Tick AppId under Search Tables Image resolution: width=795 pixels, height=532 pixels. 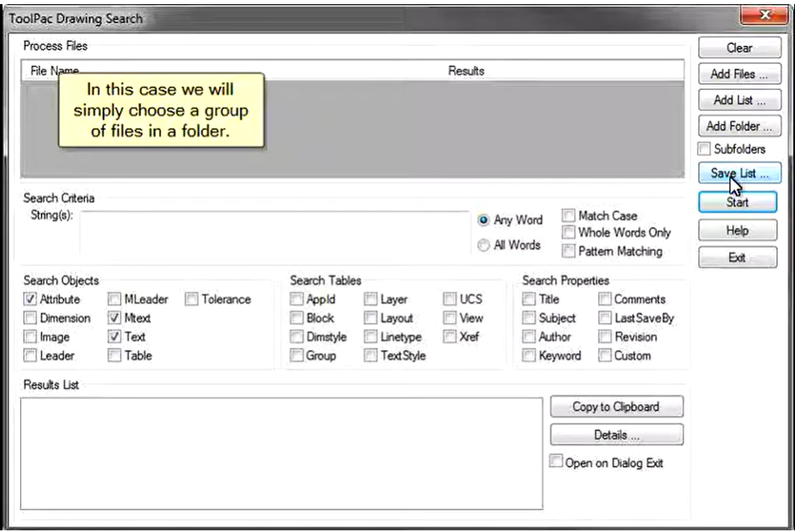pyautogui.click(x=297, y=299)
